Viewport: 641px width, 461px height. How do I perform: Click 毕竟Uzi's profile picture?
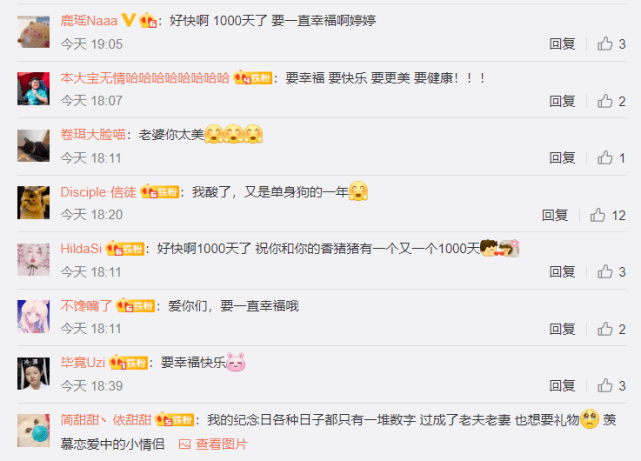(34, 374)
